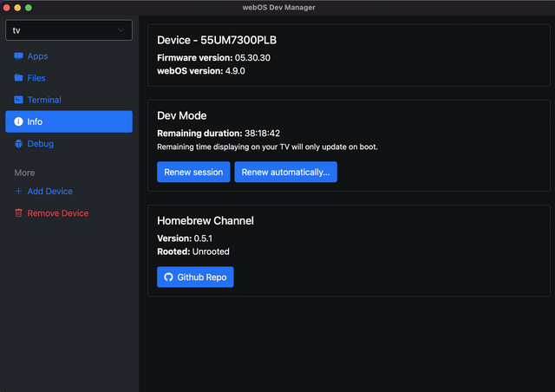Open the Github Repo button text

click(202, 277)
